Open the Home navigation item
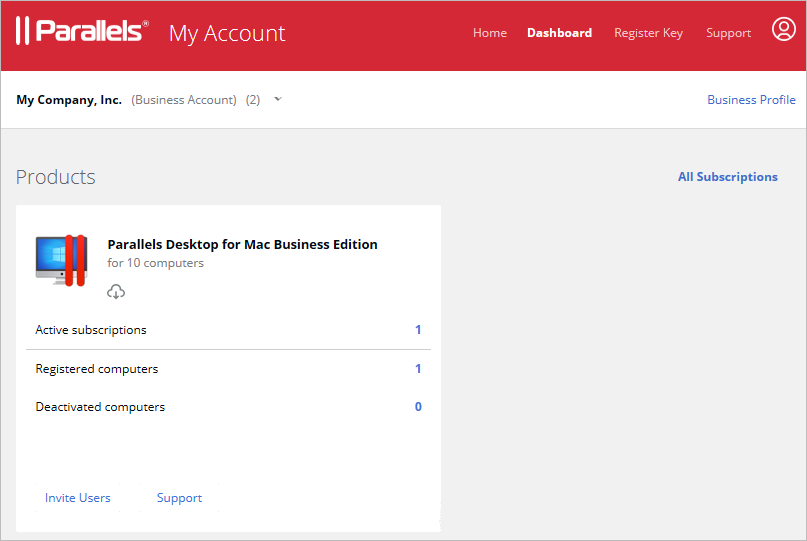The height and width of the screenshot is (541, 807). (489, 33)
